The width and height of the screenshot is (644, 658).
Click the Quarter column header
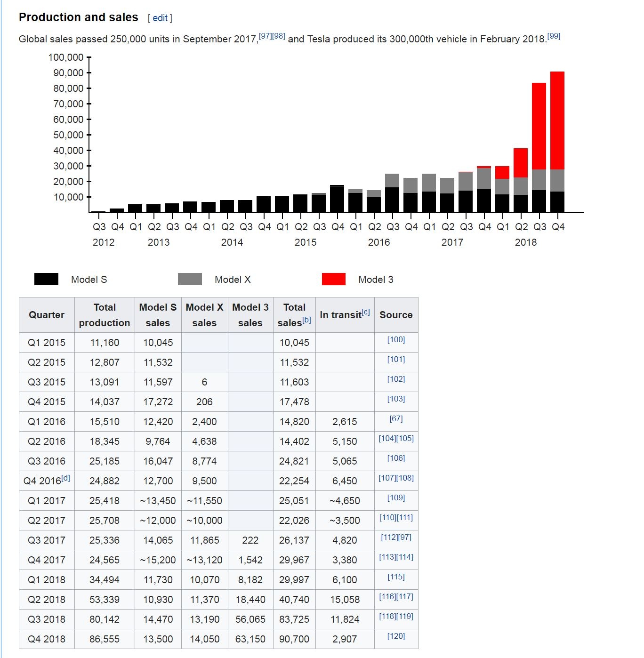coord(47,315)
